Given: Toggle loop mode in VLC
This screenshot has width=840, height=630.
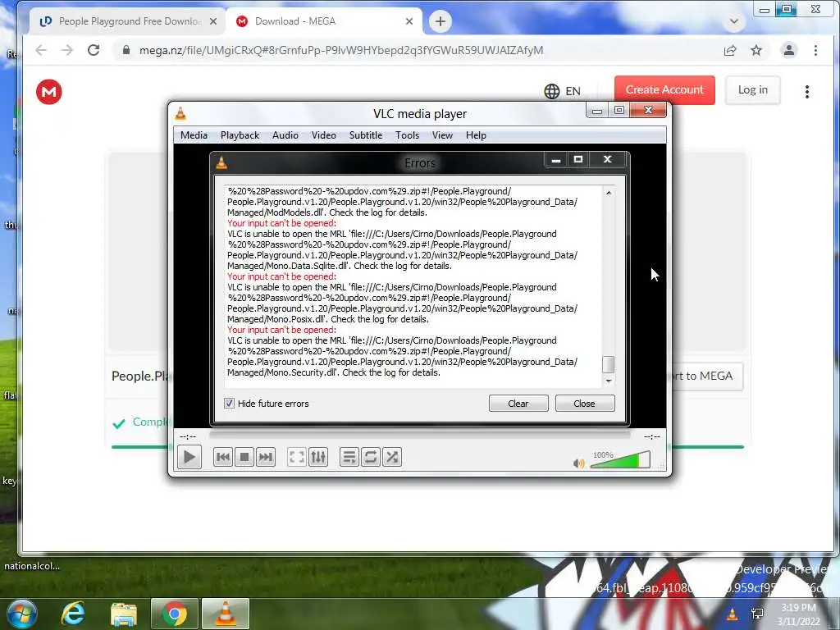Looking at the screenshot, I should pyautogui.click(x=371, y=457).
